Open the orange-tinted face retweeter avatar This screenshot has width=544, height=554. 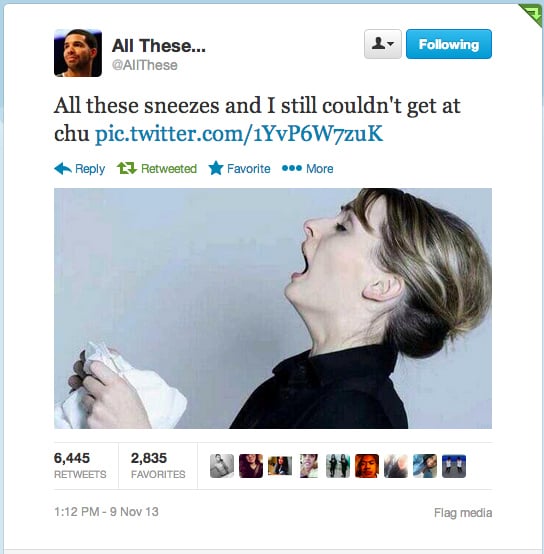(367, 466)
